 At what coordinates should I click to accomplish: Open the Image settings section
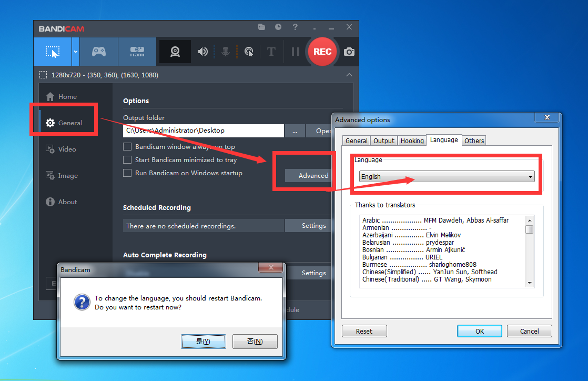(62, 175)
